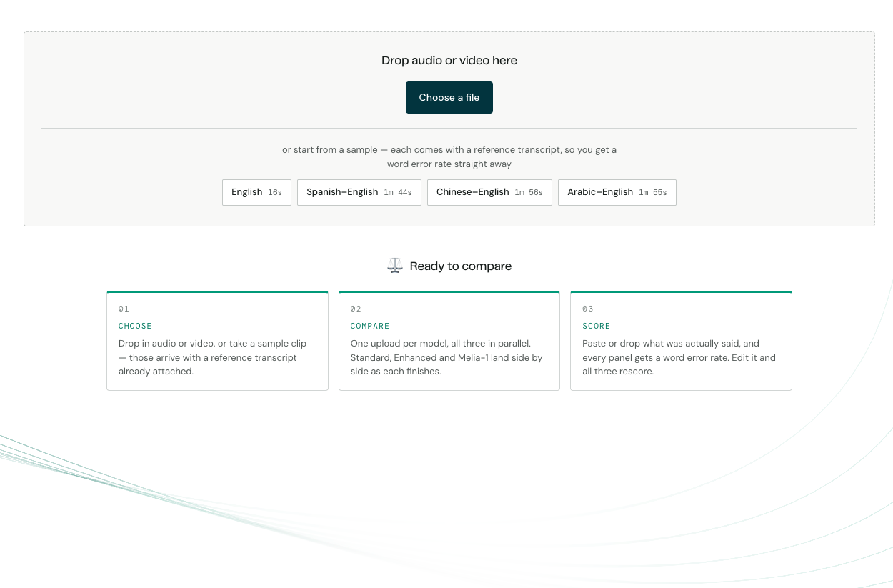The image size is (893, 588).
Task: Click the Choose a file button
Action: [x=449, y=97]
